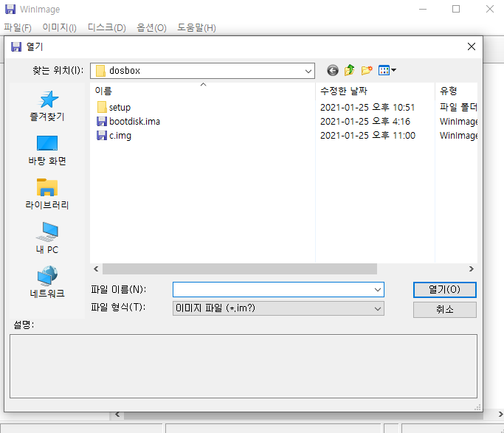Viewport: 504px width, 433px height.
Task: Click the 열기(O) button
Action: pyautogui.click(x=444, y=290)
